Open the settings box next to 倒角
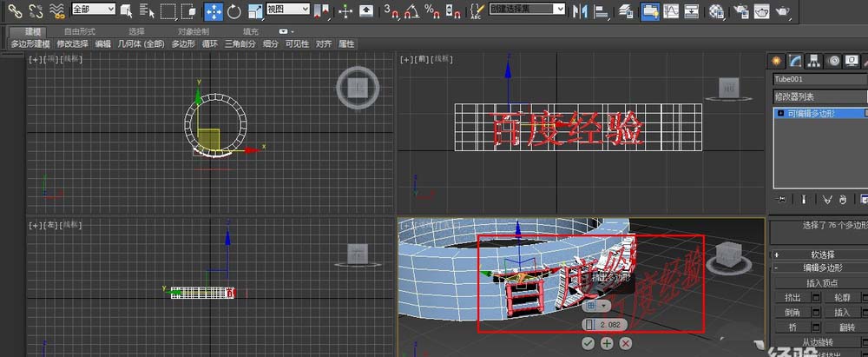 tap(817, 312)
